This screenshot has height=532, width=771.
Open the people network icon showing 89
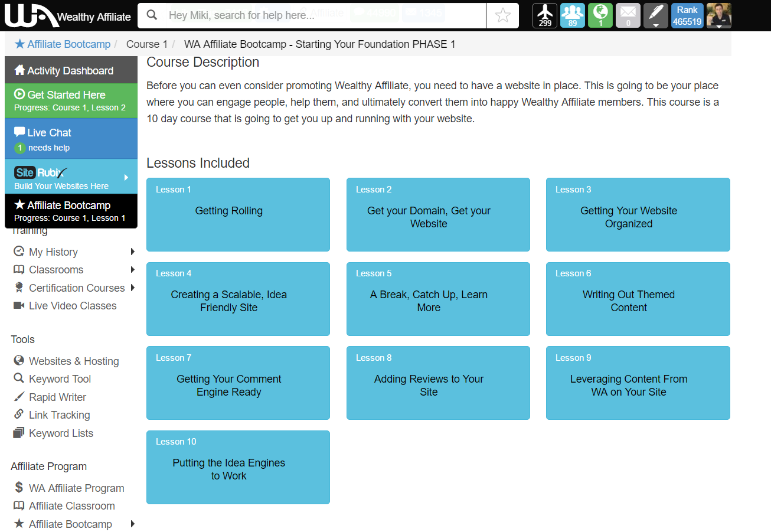pos(573,15)
